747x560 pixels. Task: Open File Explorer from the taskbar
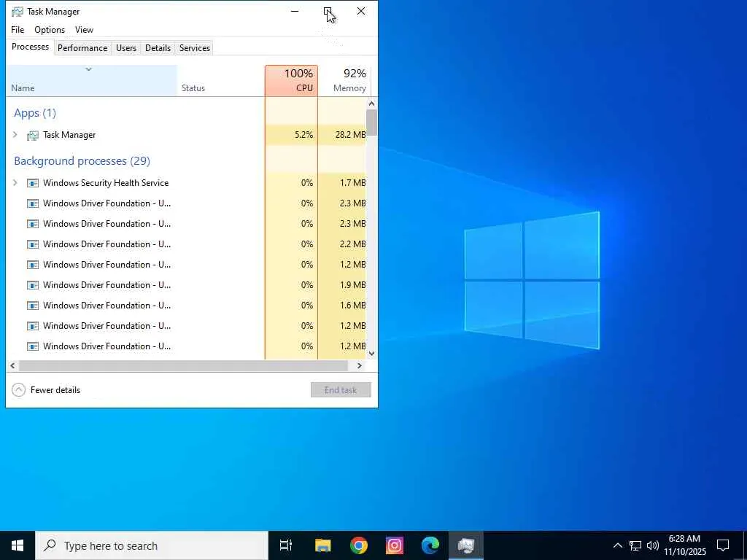click(323, 545)
